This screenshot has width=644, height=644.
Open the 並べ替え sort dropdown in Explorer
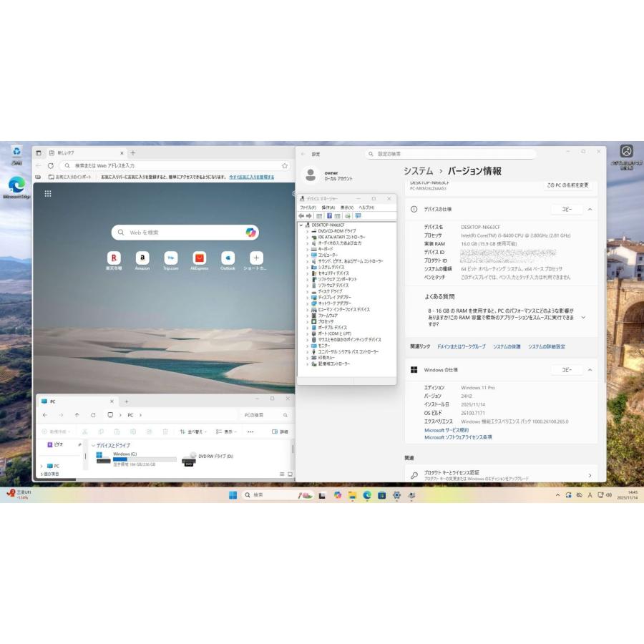click(193, 431)
